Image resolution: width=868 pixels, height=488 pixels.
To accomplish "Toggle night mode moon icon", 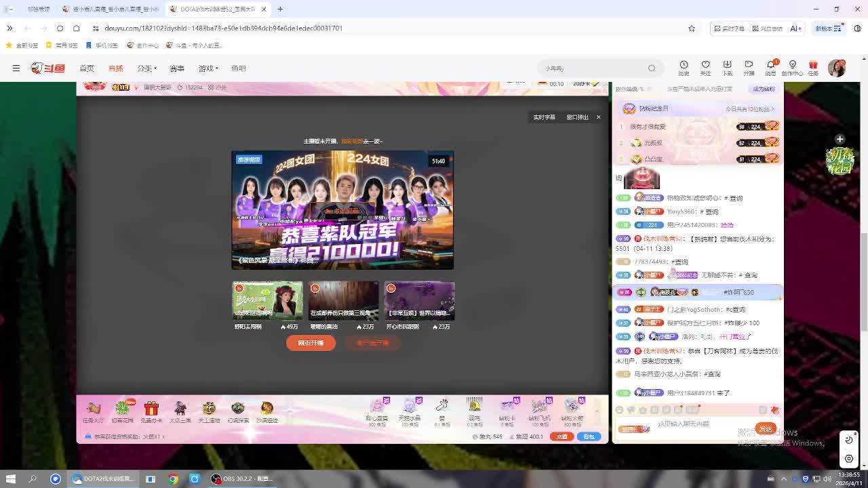I will (x=849, y=440).
